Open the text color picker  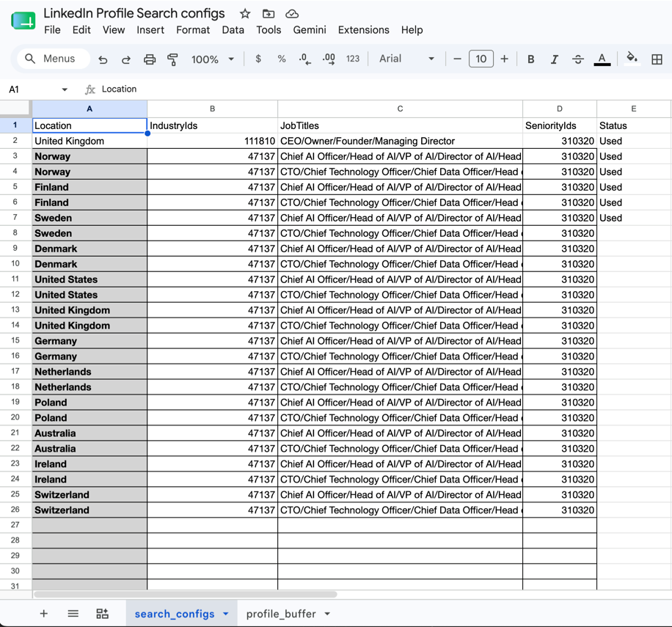pyautogui.click(x=602, y=59)
